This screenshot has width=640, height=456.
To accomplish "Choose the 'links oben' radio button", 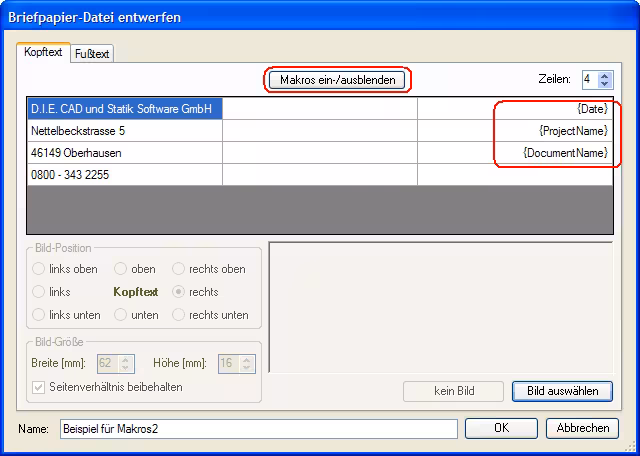I will (39, 269).
